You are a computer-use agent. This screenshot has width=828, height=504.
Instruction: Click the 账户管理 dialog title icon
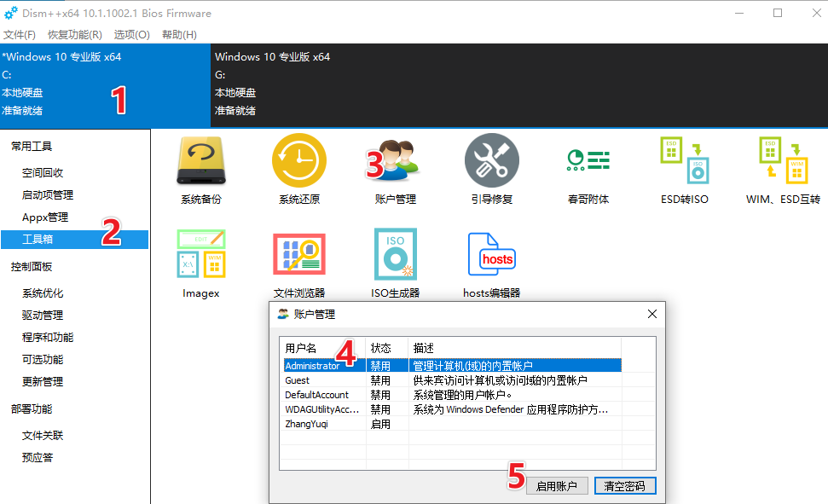[284, 314]
